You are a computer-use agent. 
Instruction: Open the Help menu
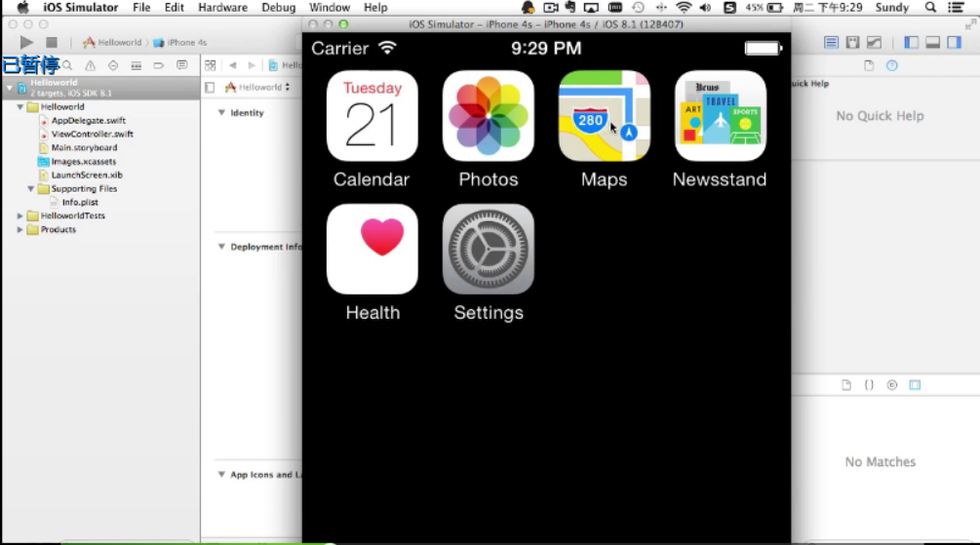[x=375, y=8]
